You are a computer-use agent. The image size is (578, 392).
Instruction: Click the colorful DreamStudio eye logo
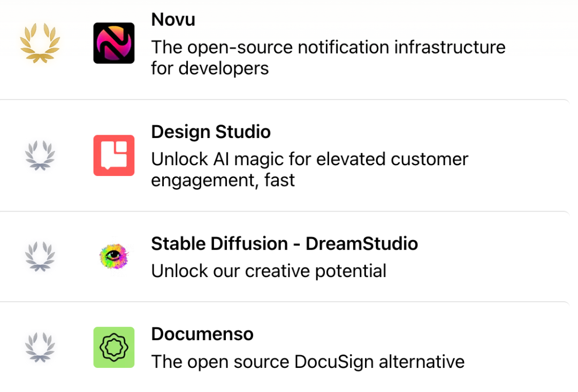(113, 256)
